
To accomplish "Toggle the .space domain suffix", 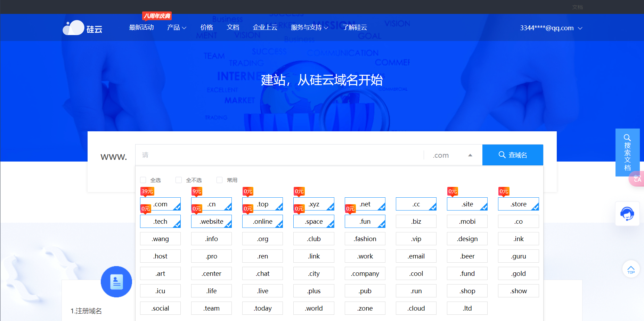I will click(314, 221).
